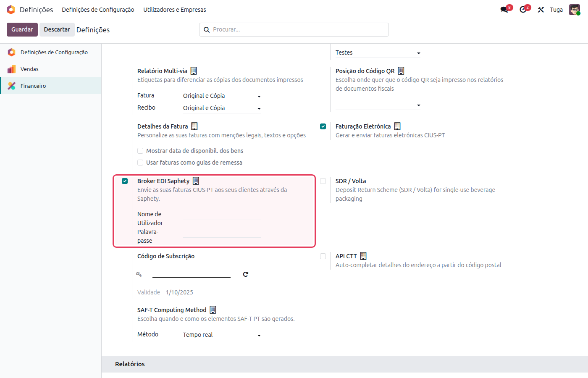Select the Financeiro sidebar tab
This screenshot has height=378, width=588.
tap(50, 86)
